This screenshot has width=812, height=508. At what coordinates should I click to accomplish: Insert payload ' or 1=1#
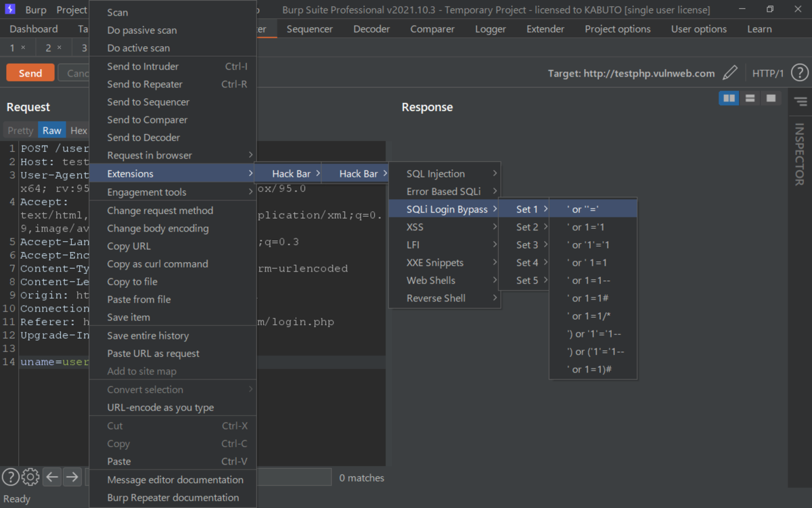point(593,298)
